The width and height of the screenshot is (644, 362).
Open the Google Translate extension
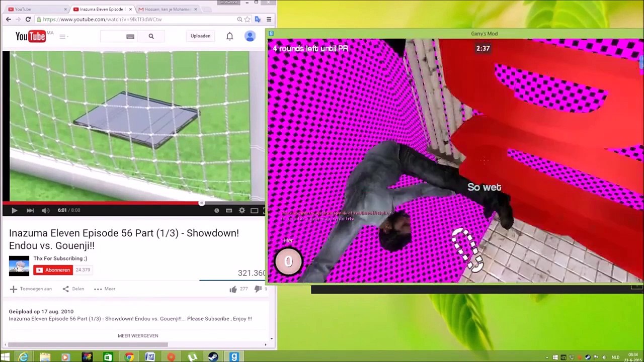coord(258,19)
